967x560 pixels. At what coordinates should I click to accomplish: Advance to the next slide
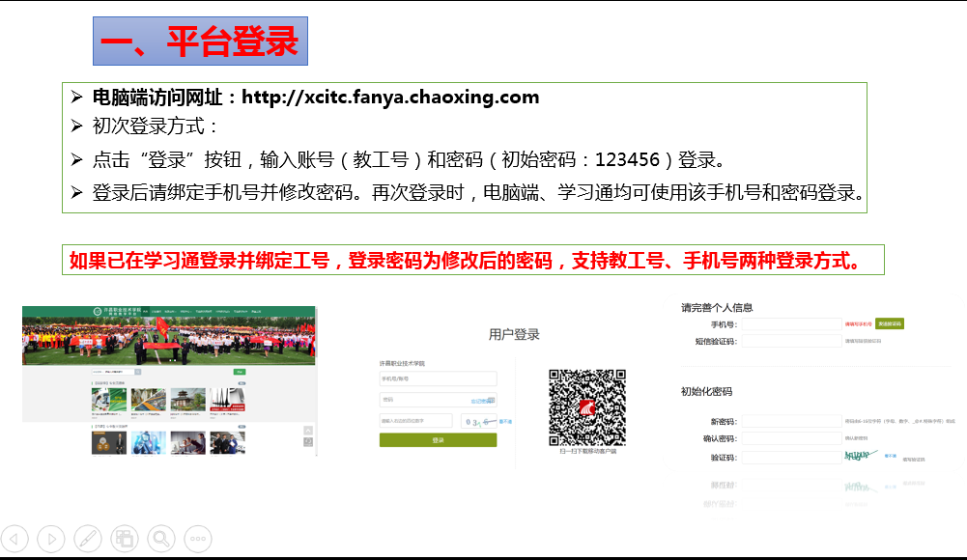(51, 539)
